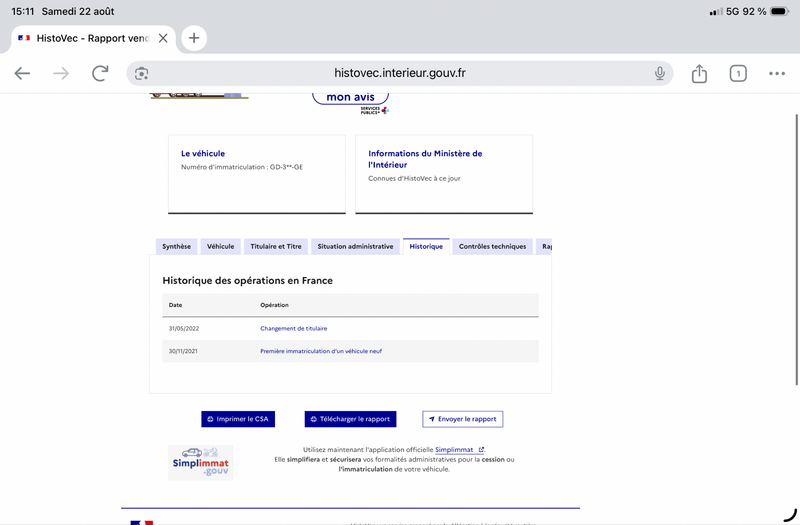Click 'Informations du Ministère de l'Intérieur' heading
The width and height of the screenshot is (800, 525).
pyautogui.click(x=425, y=159)
